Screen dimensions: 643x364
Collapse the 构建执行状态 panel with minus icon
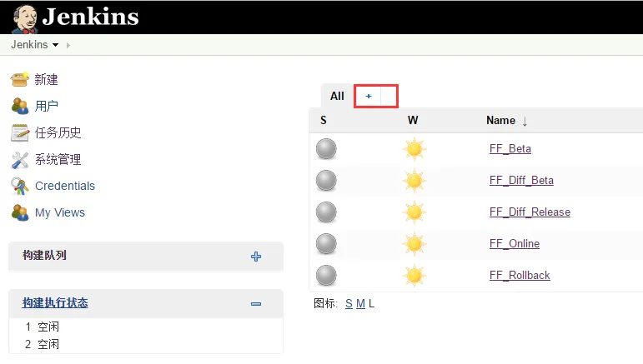[256, 304]
